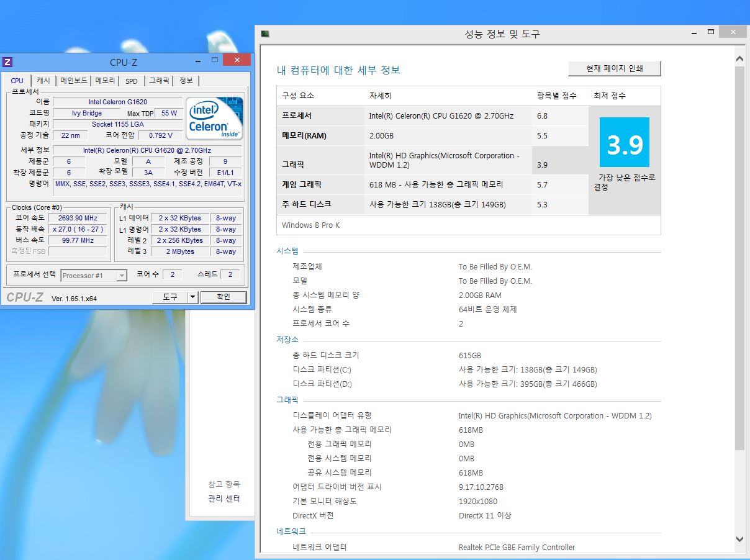Switch to the CPU tab in CPU-Z
The width and height of the screenshot is (750, 560).
17,81
